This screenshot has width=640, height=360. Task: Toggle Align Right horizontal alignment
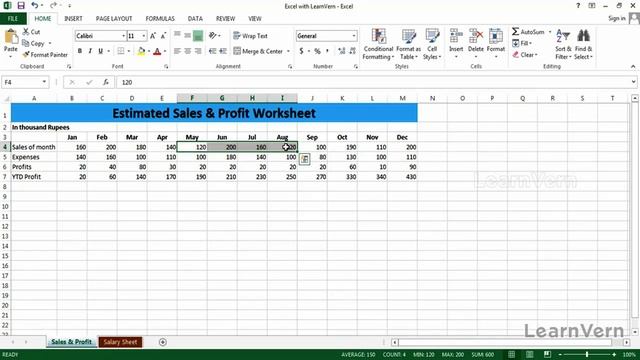[198, 51]
